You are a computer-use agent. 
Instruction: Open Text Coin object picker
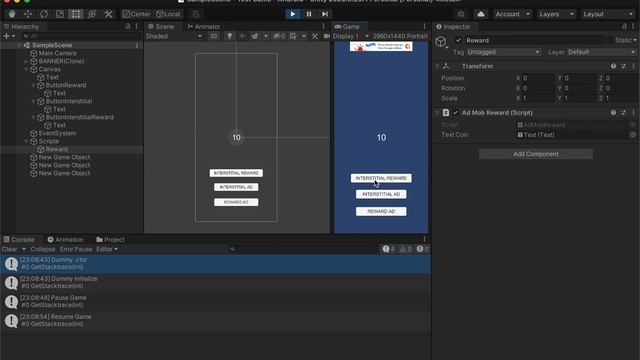(633, 135)
